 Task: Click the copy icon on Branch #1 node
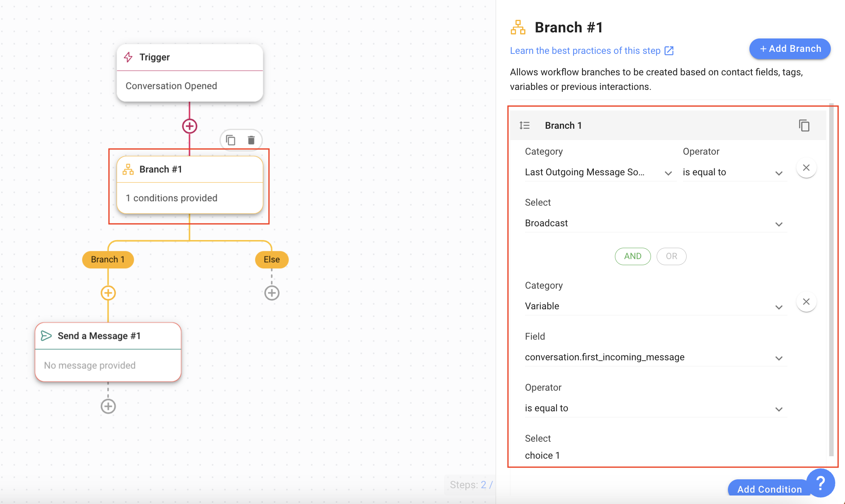point(230,140)
